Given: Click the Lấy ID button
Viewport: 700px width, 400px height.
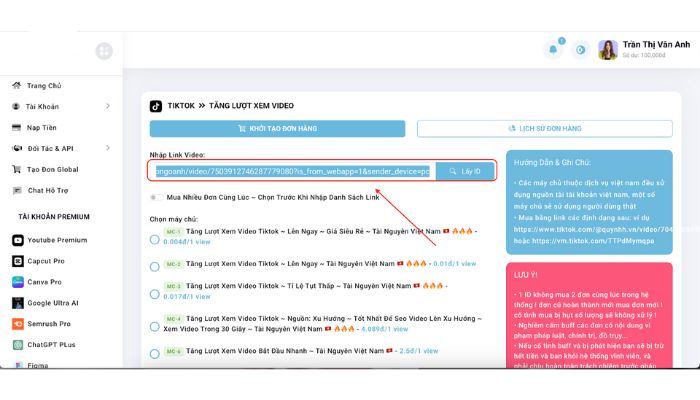Looking at the screenshot, I should [465, 171].
